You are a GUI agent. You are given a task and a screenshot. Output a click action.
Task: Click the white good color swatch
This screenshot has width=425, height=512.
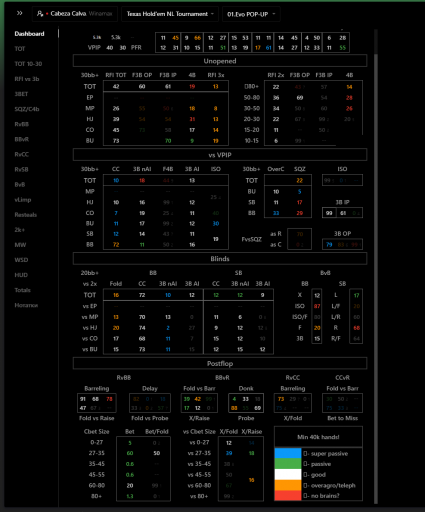click(x=288, y=475)
